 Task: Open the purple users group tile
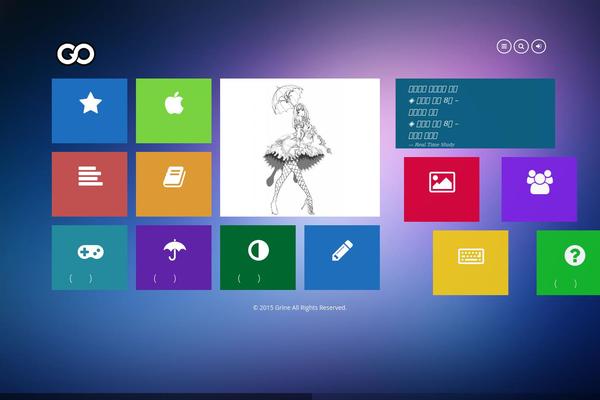coord(540,189)
